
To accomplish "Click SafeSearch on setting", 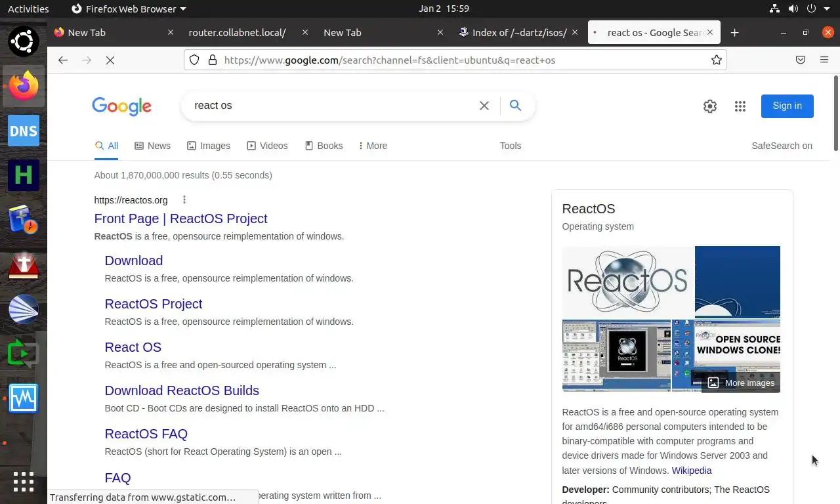I will coord(782,146).
